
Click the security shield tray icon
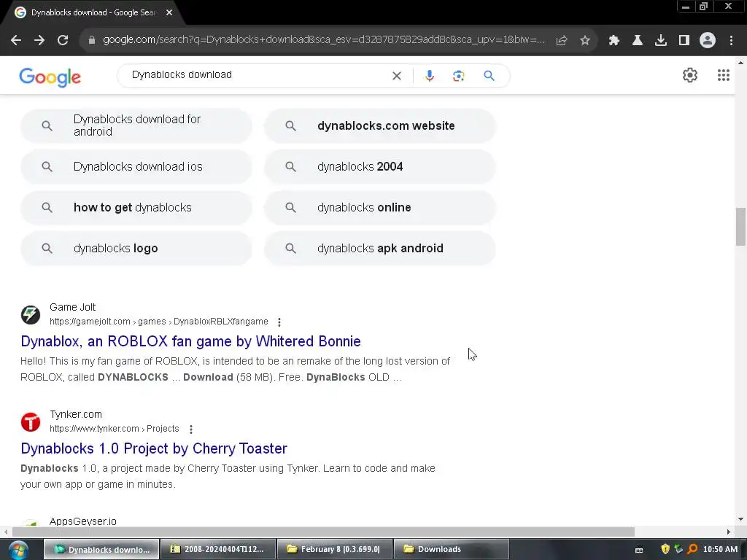[x=665, y=549]
